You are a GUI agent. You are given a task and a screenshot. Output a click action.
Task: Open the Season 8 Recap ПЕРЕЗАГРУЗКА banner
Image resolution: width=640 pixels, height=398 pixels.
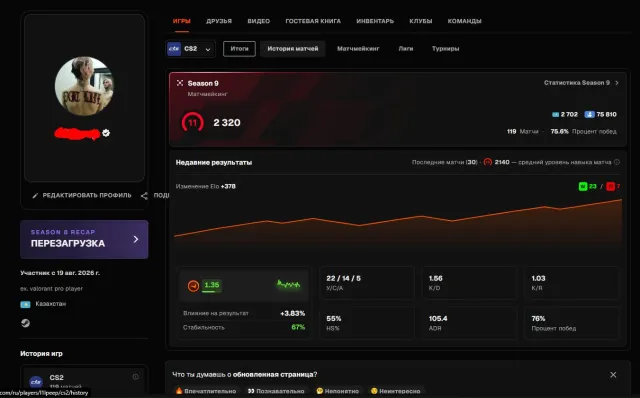[x=84, y=239]
